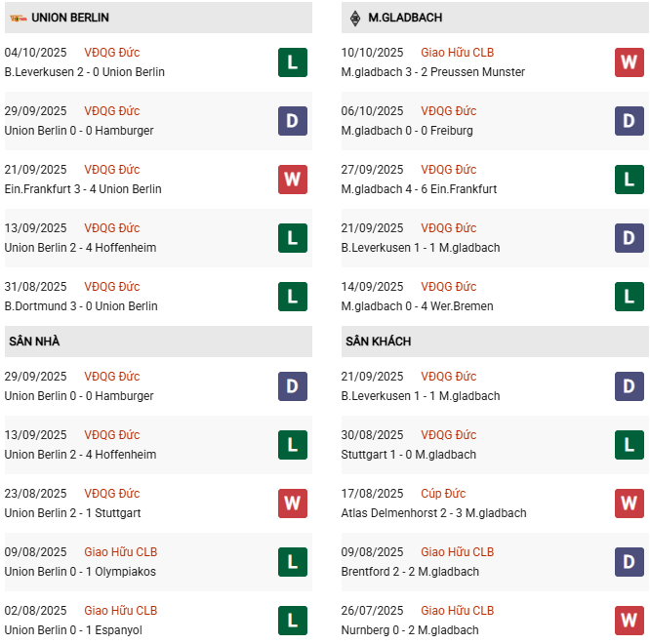The image size is (650, 644).
Task: Click the W badge for Nurnberg 0-2 M.gladbach
Action: tap(629, 621)
